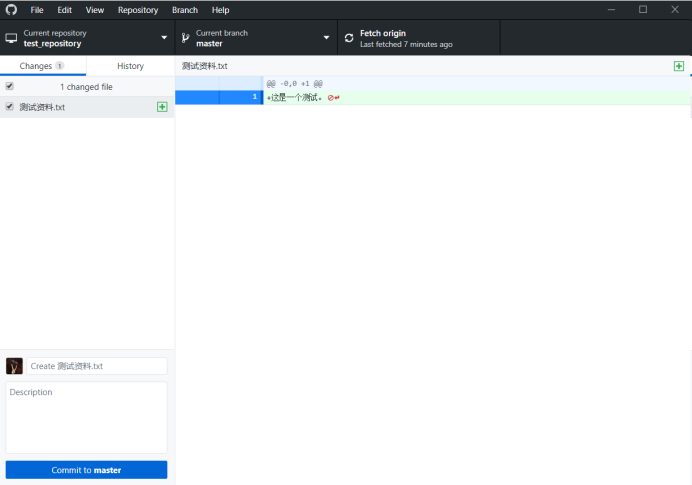The height and width of the screenshot is (485, 692).
Task: Click the 测试资料.txt title in diff header
Action: (x=205, y=66)
